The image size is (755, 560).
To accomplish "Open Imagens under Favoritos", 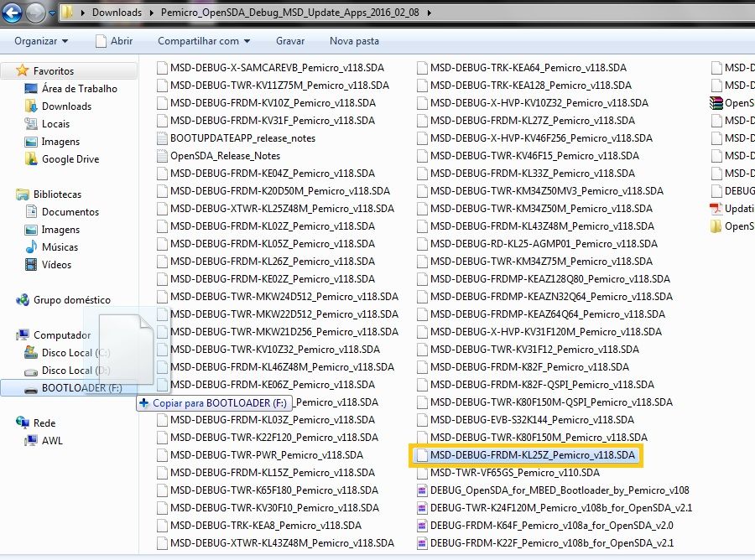I will click(60, 142).
